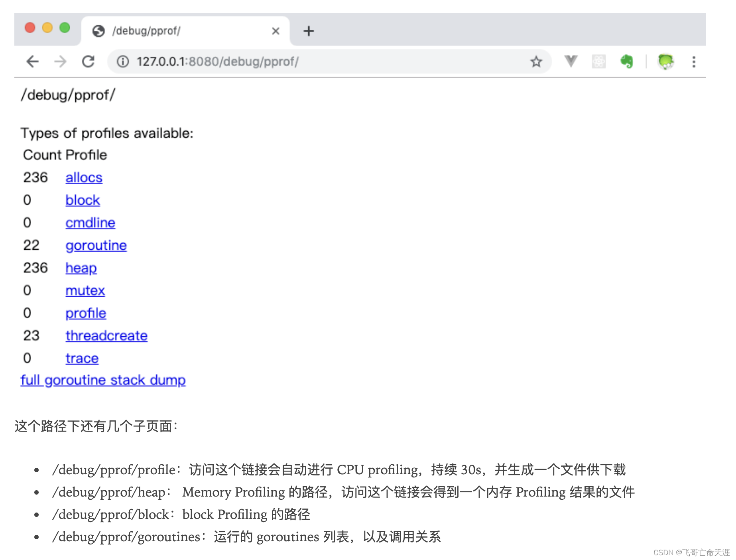Bookmark the page with the star icon
Image resolution: width=736 pixels, height=560 pixels.
(536, 61)
